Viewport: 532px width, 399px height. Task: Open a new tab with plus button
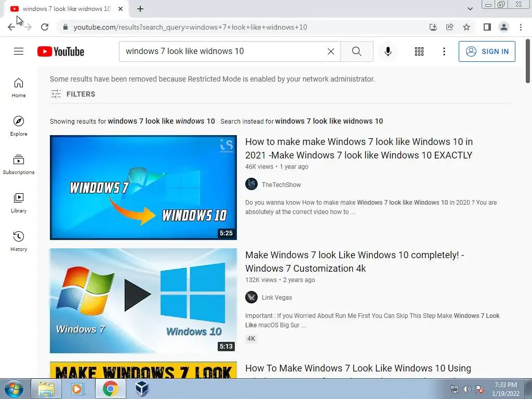coord(140,9)
